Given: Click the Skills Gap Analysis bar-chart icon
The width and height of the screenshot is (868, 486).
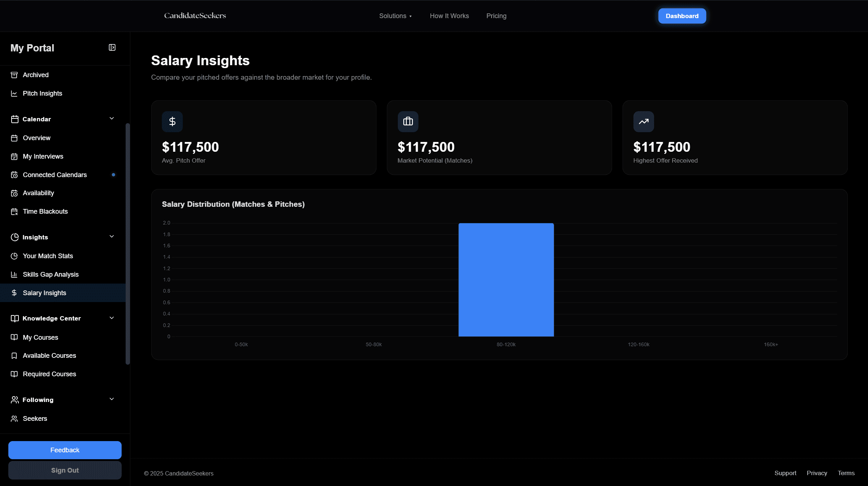Looking at the screenshot, I should point(14,274).
